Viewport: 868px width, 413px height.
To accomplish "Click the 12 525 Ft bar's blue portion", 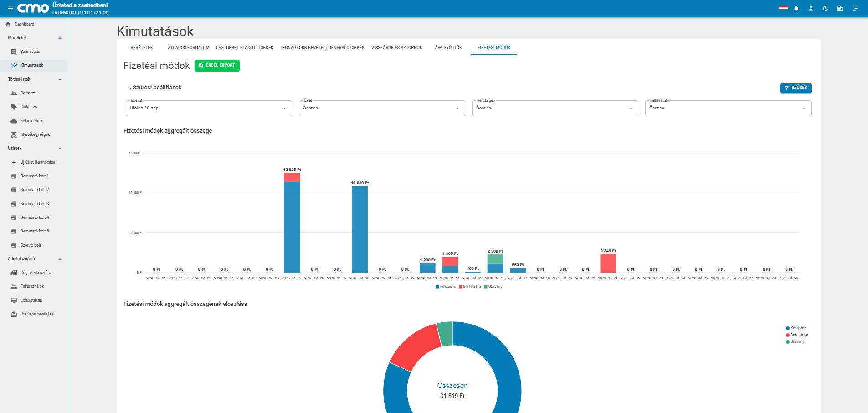I will 292,227.
